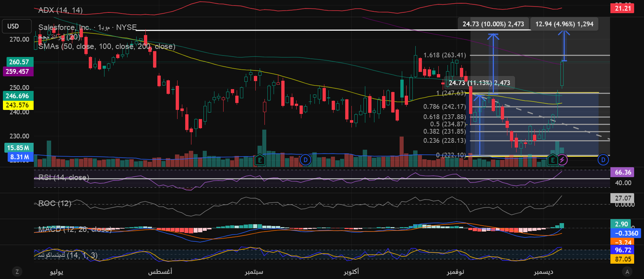Viewport: 644px width, 279px height.
Task: Click the earnings E marker in December
Action: click(x=553, y=160)
